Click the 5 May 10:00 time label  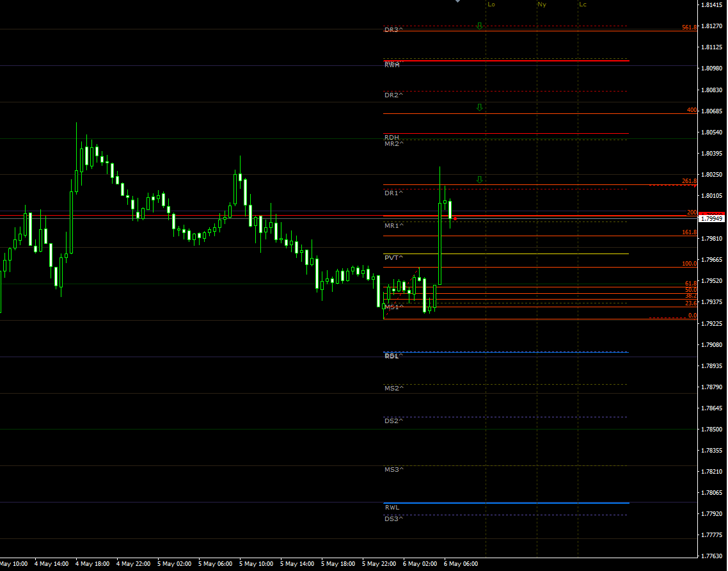click(257, 564)
